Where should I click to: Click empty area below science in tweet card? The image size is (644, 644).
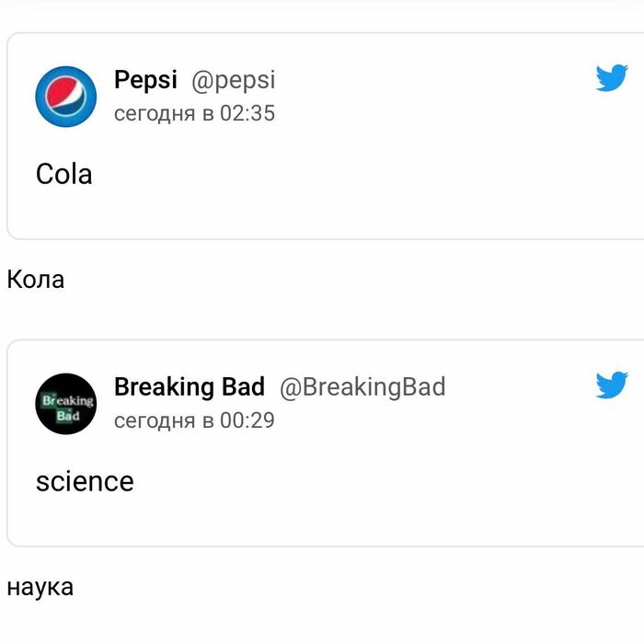coord(322,520)
